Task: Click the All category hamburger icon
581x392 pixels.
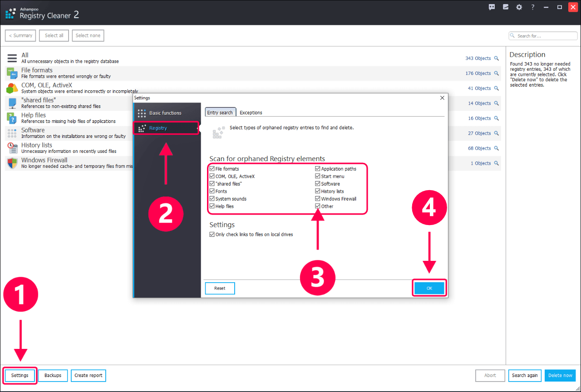Action: [12, 58]
